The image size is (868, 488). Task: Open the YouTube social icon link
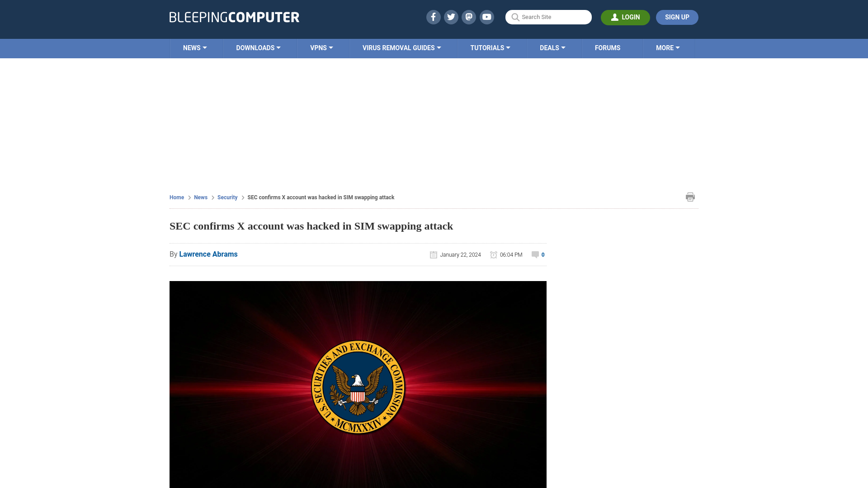click(486, 17)
